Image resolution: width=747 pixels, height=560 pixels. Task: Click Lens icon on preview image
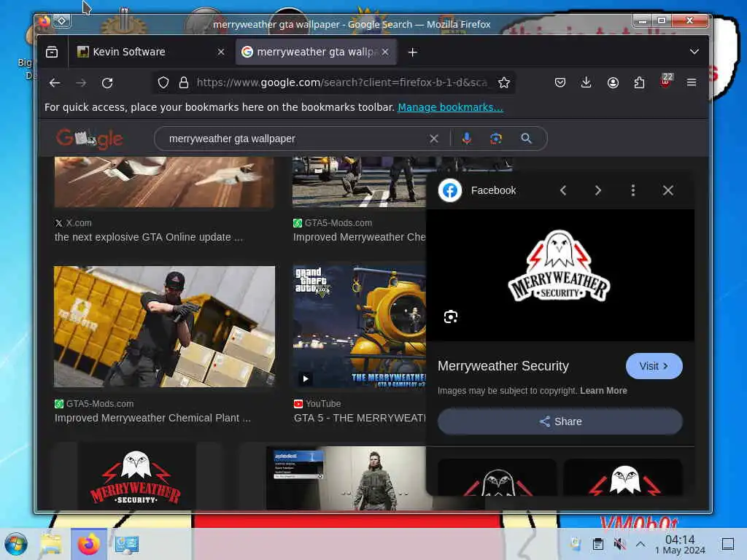click(x=451, y=316)
